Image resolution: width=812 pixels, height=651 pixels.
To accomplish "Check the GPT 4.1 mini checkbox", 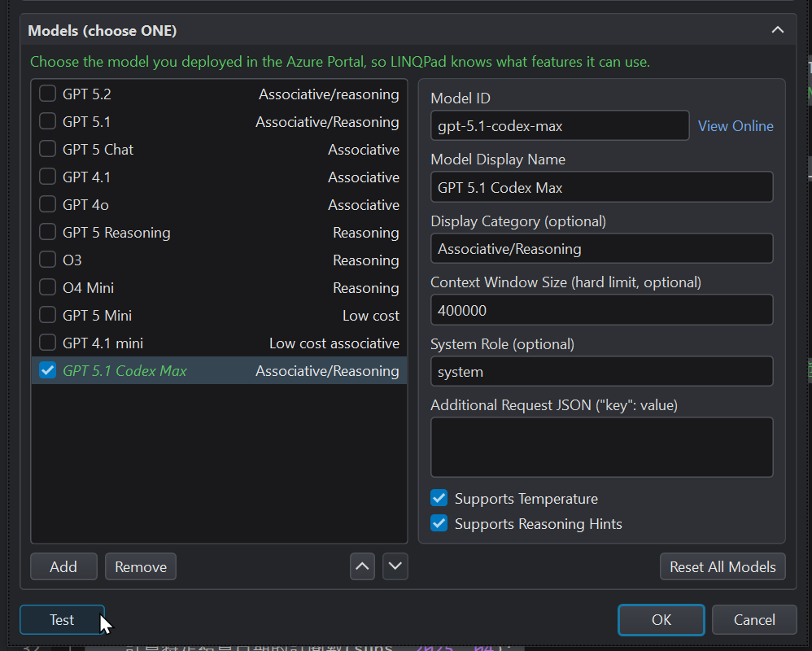I will 48,343.
